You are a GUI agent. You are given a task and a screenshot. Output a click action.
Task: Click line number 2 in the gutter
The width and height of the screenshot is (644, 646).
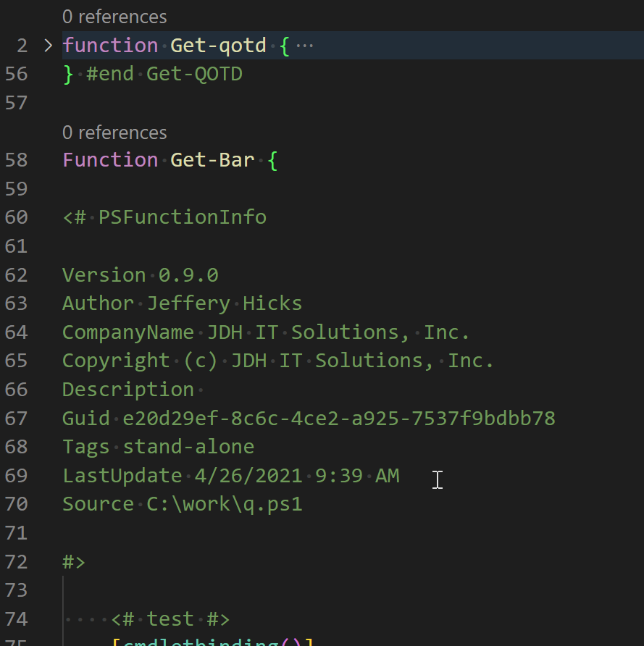[x=22, y=46]
